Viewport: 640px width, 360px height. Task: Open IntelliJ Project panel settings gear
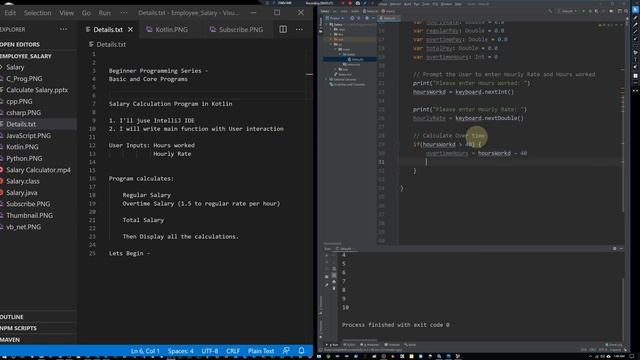click(x=367, y=18)
